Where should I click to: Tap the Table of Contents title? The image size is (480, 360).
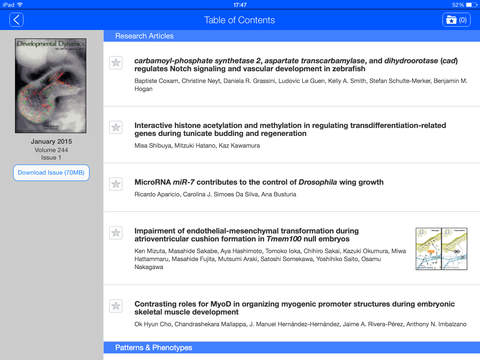(240, 20)
